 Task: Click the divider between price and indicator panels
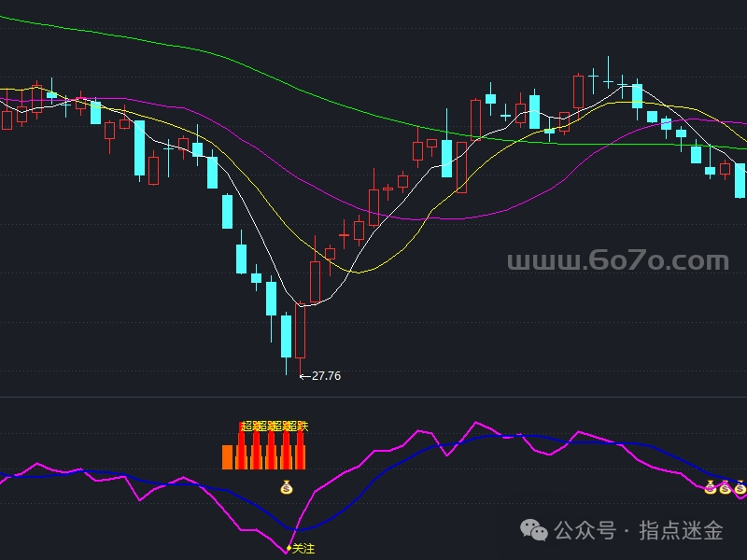point(373,397)
